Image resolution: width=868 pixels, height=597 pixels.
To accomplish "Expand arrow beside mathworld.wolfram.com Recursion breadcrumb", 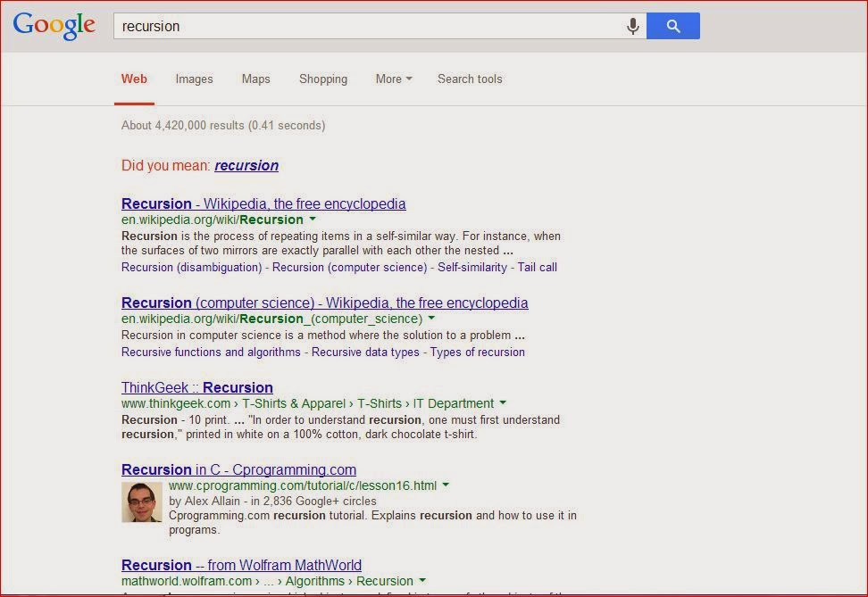I will pyautogui.click(x=422, y=580).
